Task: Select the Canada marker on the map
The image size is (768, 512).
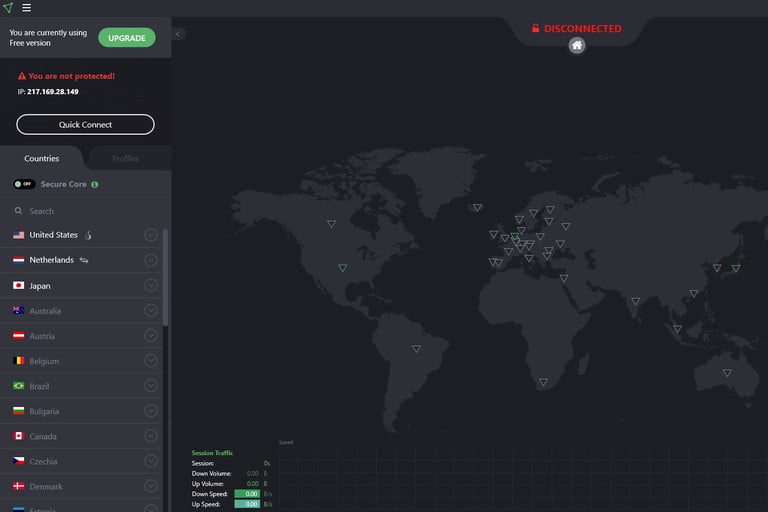Action: tap(332, 223)
